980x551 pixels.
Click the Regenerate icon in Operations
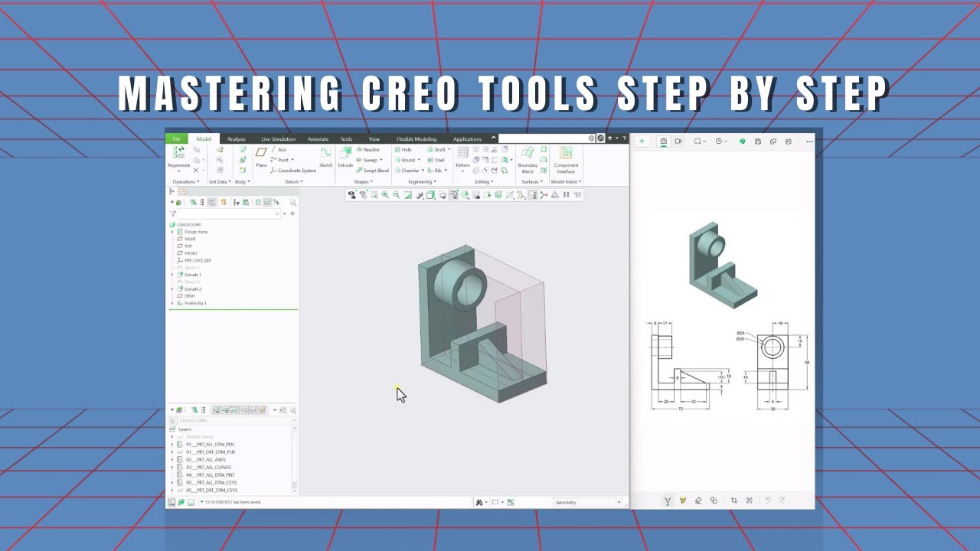pos(178,154)
